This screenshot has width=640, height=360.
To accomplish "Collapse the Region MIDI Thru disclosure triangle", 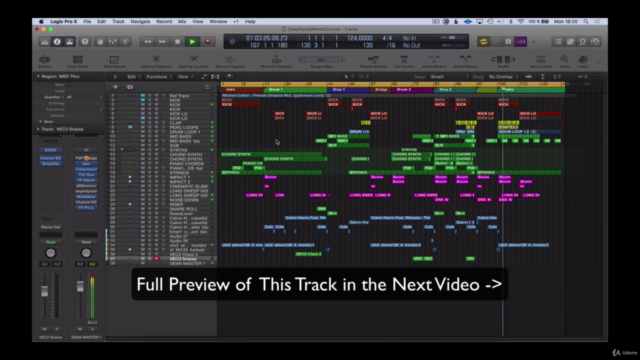I will point(38,76).
